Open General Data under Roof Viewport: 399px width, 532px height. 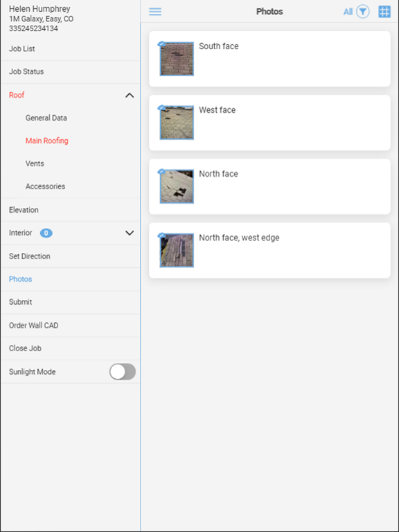[46, 118]
